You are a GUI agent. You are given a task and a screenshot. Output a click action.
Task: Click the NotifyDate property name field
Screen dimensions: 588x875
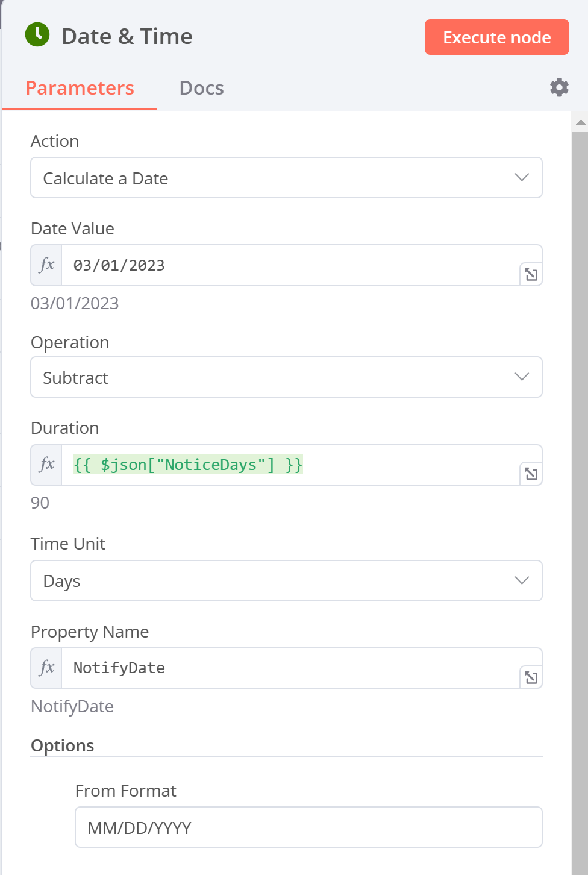coord(289,668)
